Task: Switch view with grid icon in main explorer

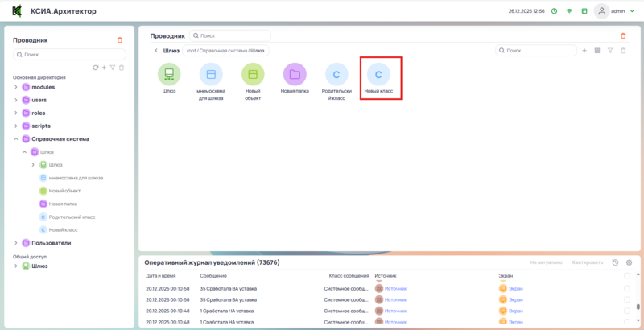Action: [x=597, y=51]
